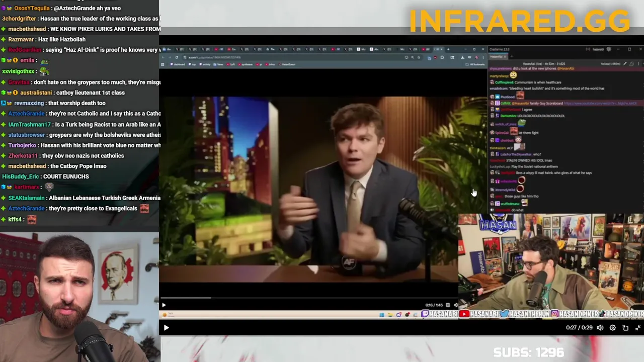Click the Twitch logo beside HASANABI
644x362 pixels.
pos(425,314)
